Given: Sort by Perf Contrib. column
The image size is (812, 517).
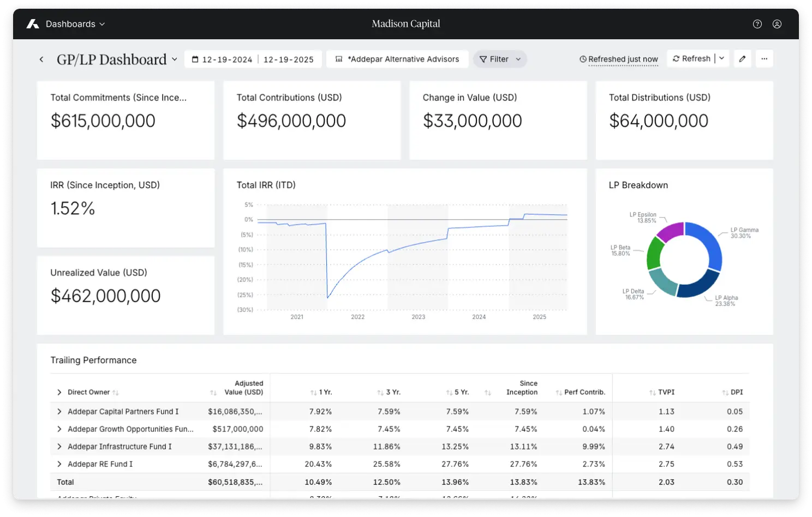Looking at the screenshot, I should [559, 393].
